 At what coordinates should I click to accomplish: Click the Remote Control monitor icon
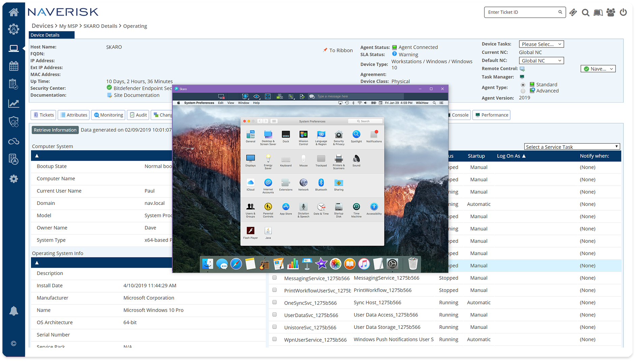tap(522, 69)
